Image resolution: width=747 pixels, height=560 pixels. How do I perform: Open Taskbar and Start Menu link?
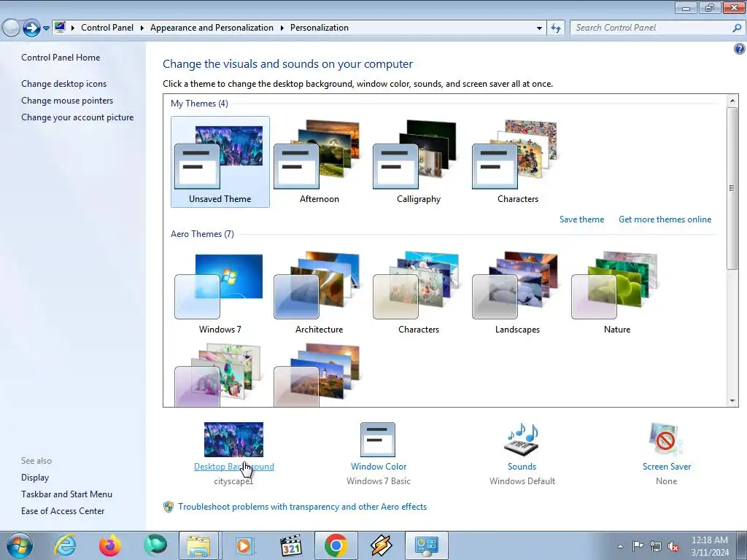[x=66, y=494]
